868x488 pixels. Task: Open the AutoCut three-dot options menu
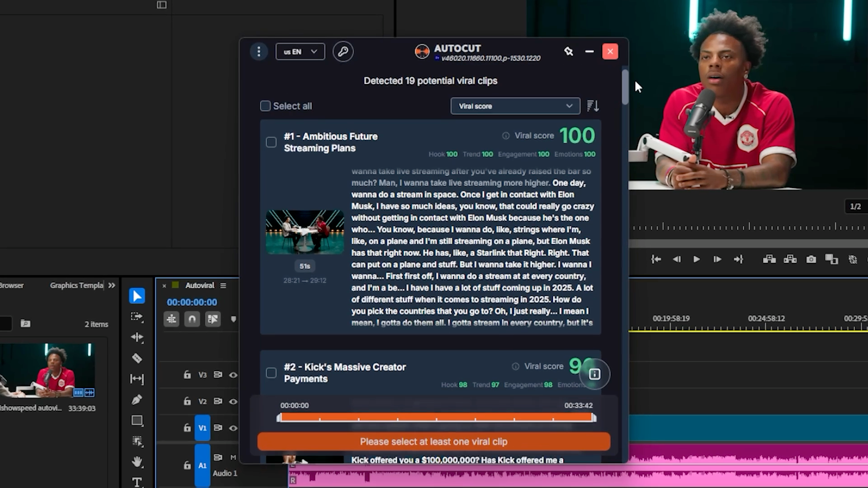259,52
